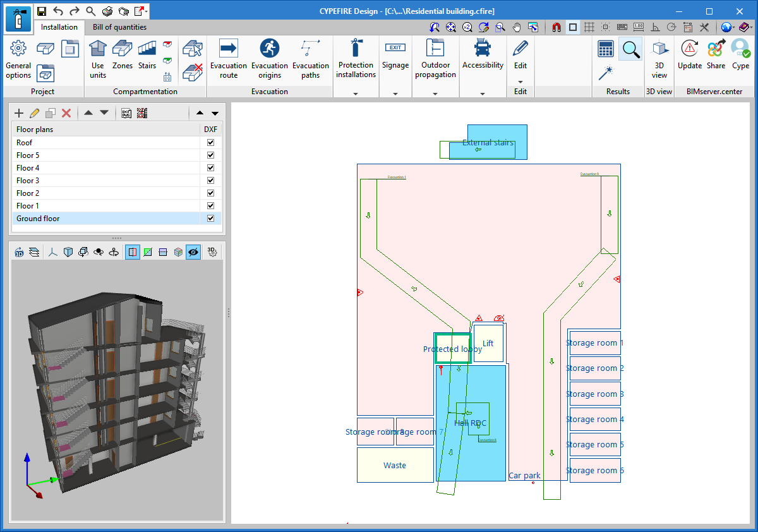Toggle the crossed-eye visibility button in 3D panel

point(193,252)
